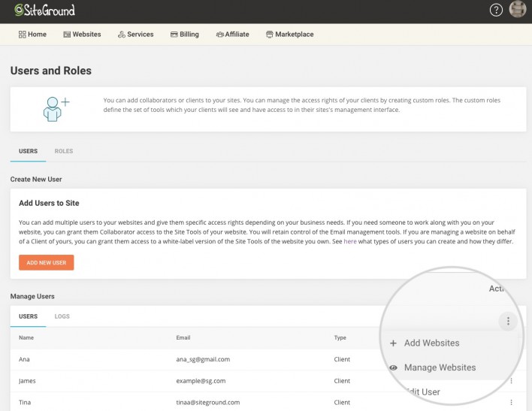The image size is (532, 411).
Task: Click the SiteGround logo
Action: (x=44, y=11)
